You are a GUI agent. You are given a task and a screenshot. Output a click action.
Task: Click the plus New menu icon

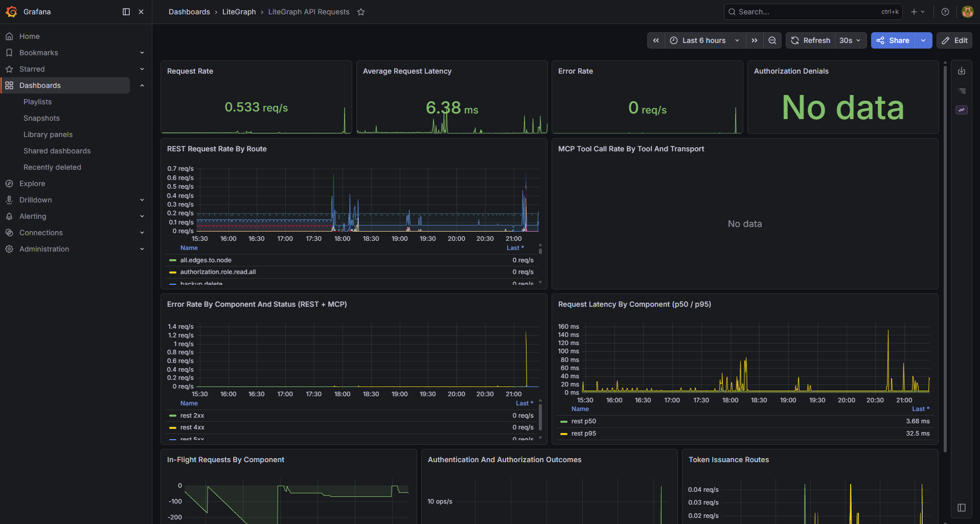(x=918, y=12)
